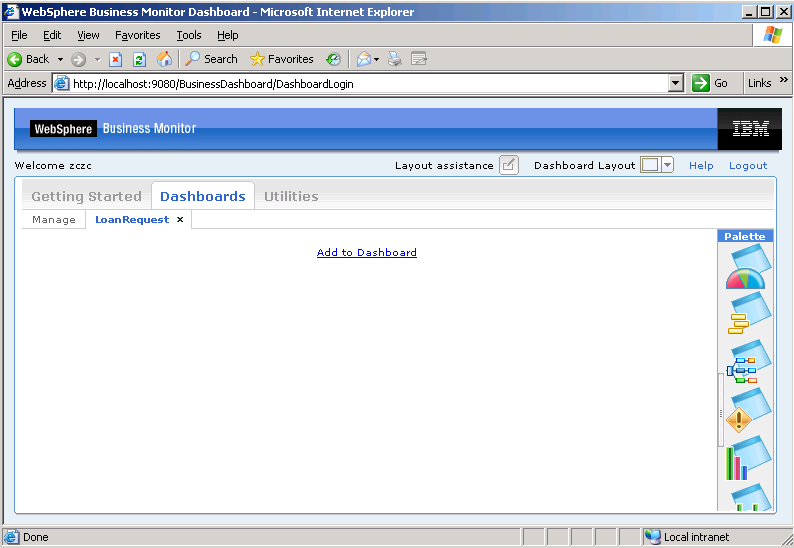Click the IBM logo

click(x=750, y=129)
